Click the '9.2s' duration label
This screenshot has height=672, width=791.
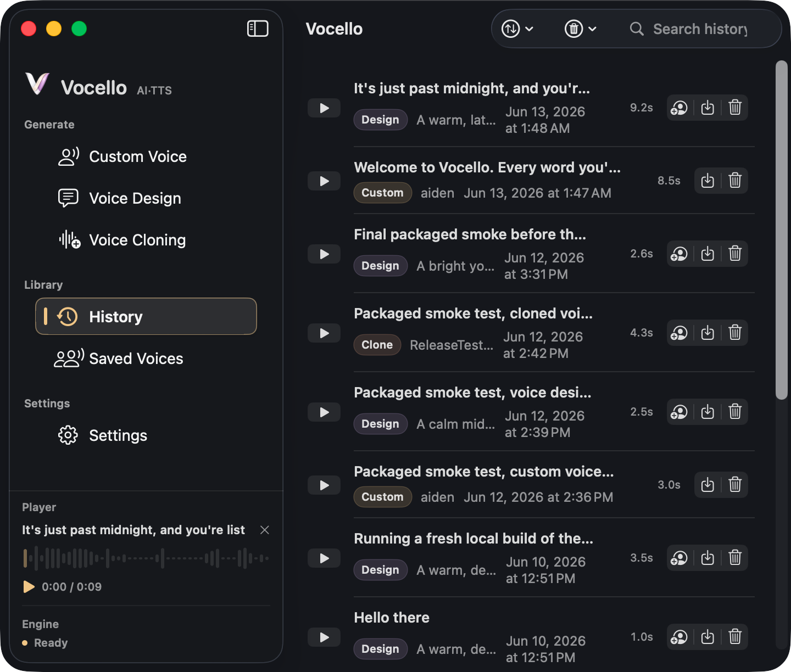642,108
